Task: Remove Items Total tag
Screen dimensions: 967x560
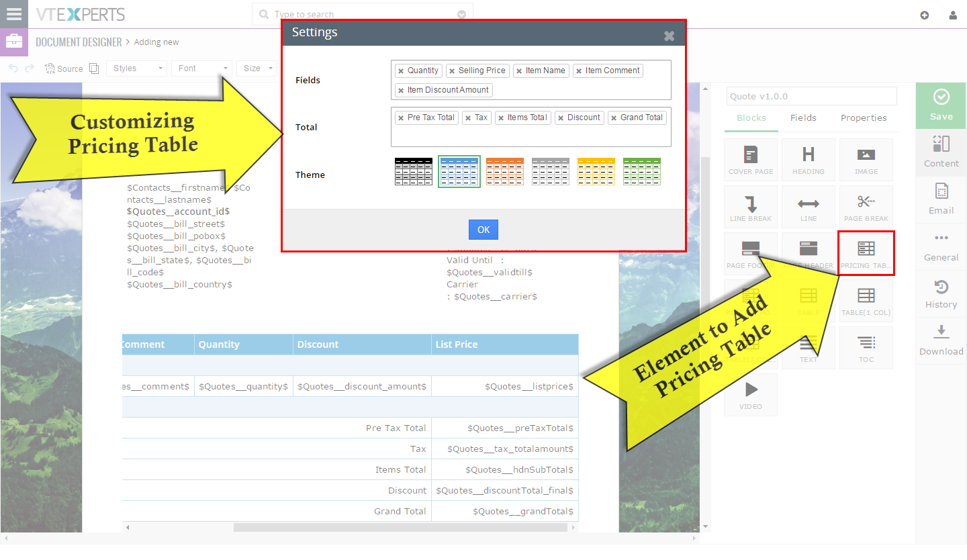Action: pyautogui.click(x=501, y=118)
